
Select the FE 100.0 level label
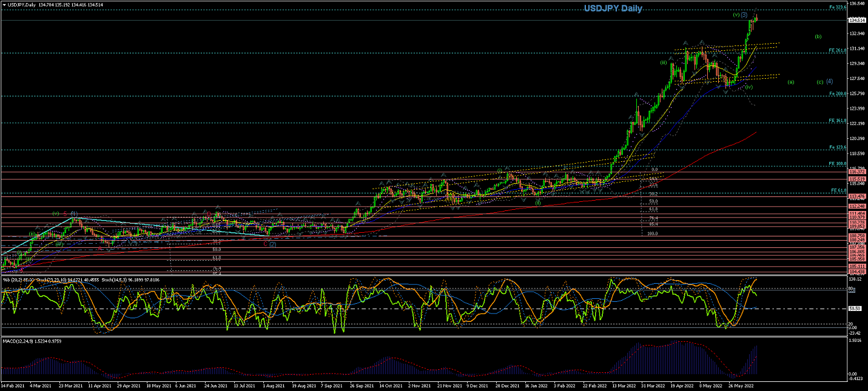(838, 164)
